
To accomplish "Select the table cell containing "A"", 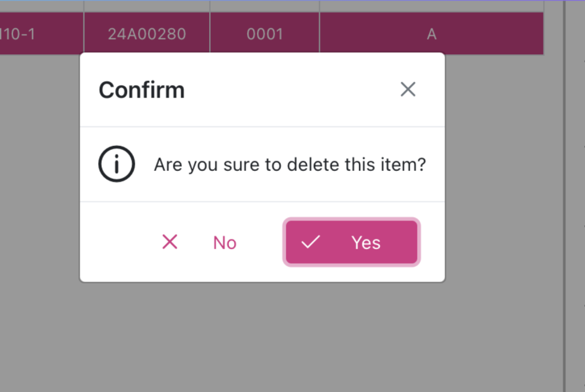I will click(x=431, y=34).
